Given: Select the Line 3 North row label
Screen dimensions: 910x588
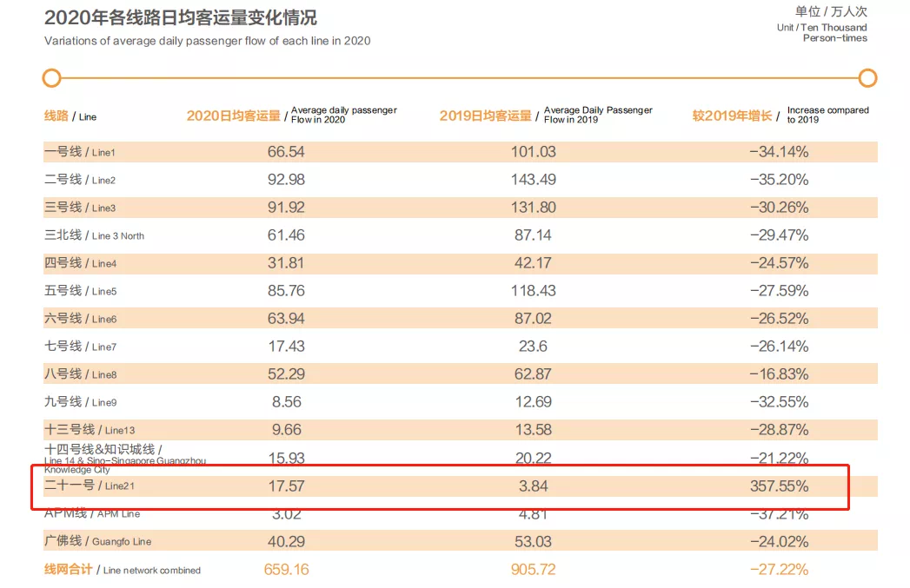Looking at the screenshot, I should [94, 235].
